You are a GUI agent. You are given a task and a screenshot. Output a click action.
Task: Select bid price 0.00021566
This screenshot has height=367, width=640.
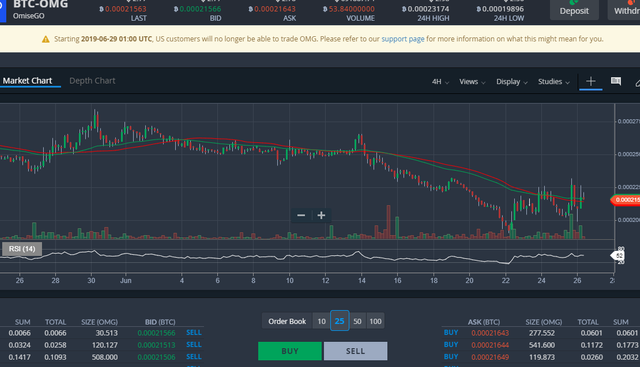(156, 333)
